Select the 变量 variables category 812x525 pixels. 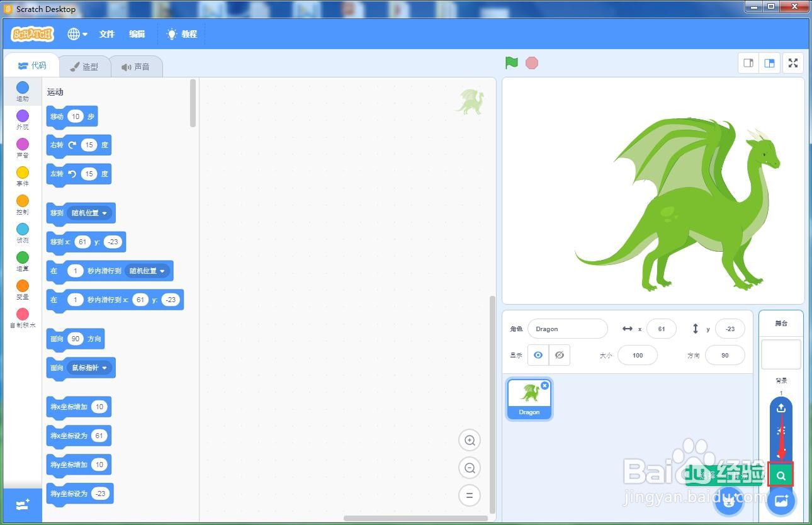click(x=23, y=290)
